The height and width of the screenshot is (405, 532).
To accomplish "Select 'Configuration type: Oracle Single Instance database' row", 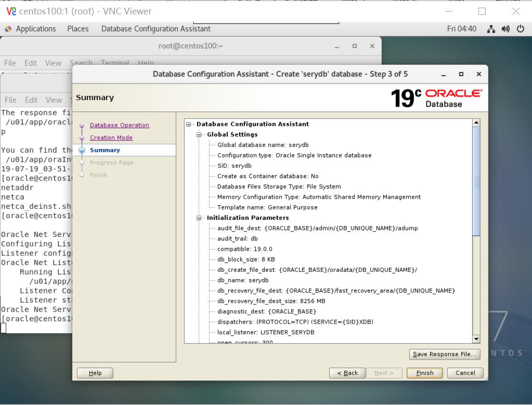I will point(295,156).
